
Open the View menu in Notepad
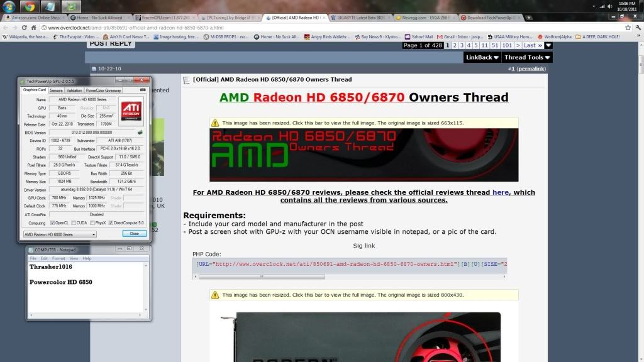[74, 258]
